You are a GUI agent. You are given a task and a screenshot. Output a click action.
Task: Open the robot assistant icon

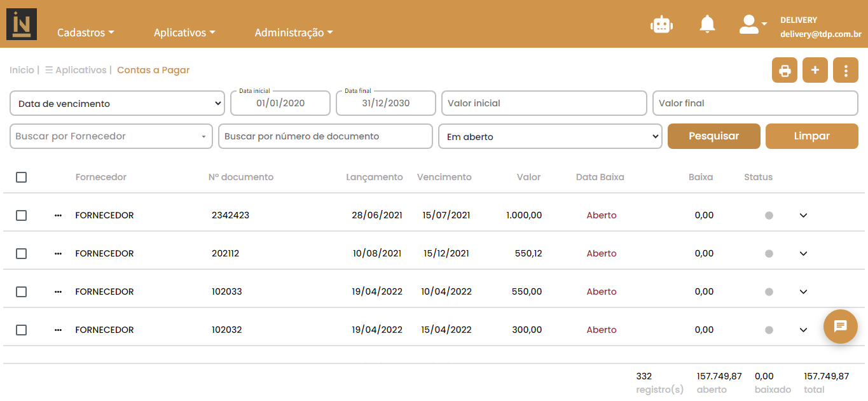tap(661, 24)
